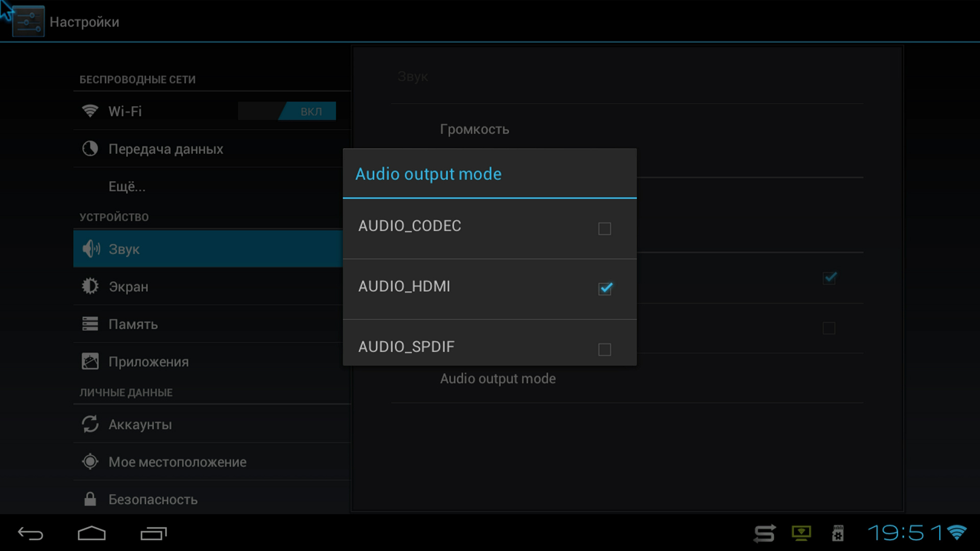Open Приложения settings section

tap(148, 362)
